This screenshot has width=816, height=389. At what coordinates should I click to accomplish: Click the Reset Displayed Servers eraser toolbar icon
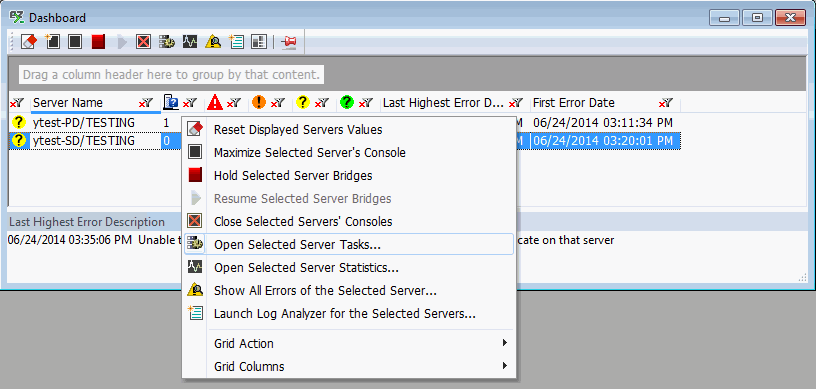coord(29,42)
